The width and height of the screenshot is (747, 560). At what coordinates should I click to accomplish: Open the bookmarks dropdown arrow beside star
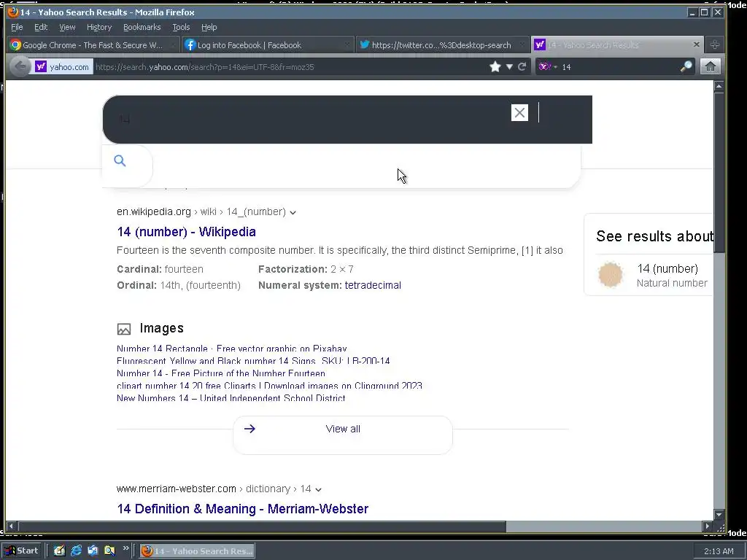509,66
